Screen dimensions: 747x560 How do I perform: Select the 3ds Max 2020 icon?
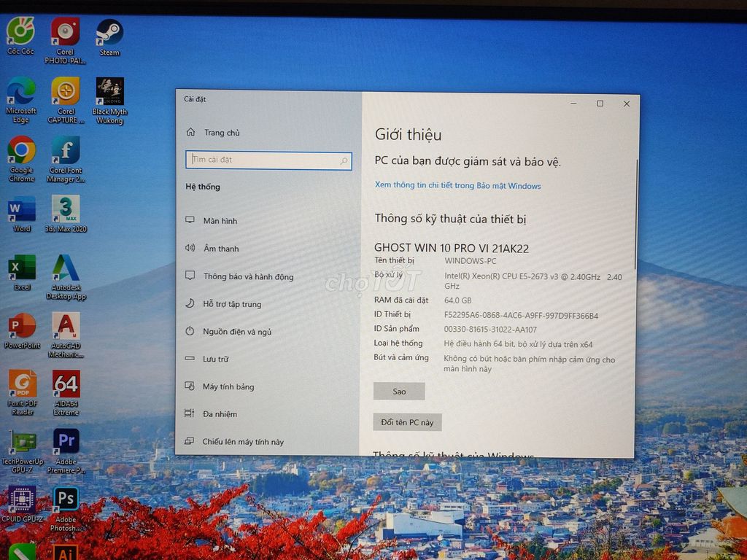click(66, 210)
